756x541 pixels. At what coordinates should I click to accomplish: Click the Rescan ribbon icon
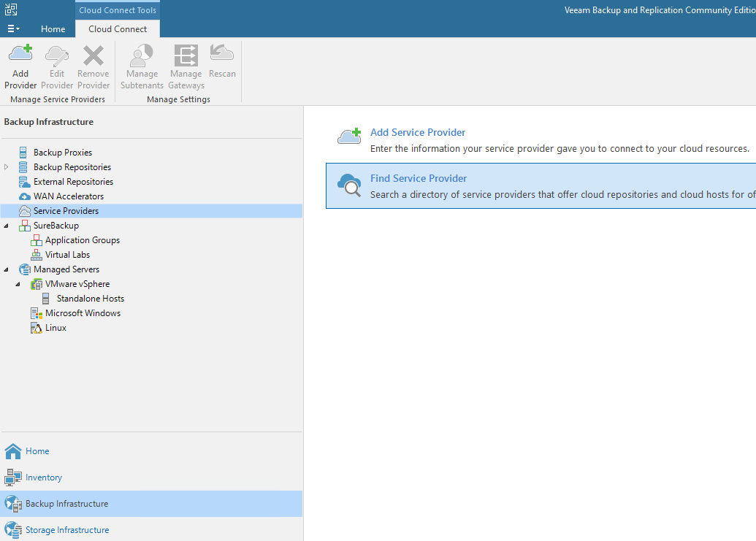tap(222, 53)
